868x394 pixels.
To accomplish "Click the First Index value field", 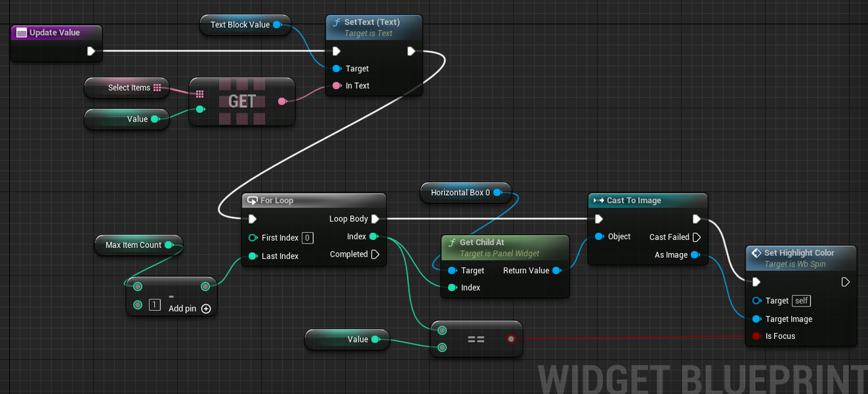I will 307,238.
